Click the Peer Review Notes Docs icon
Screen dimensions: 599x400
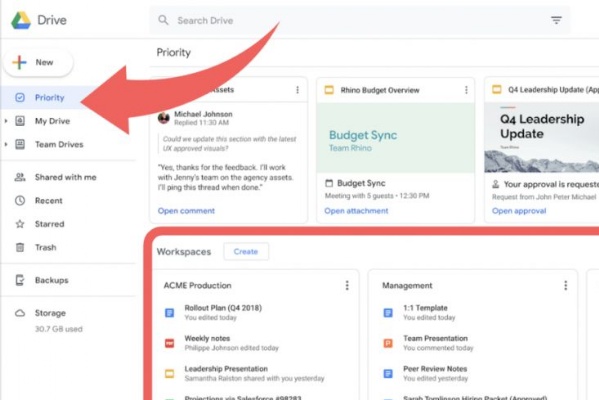[388, 374]
